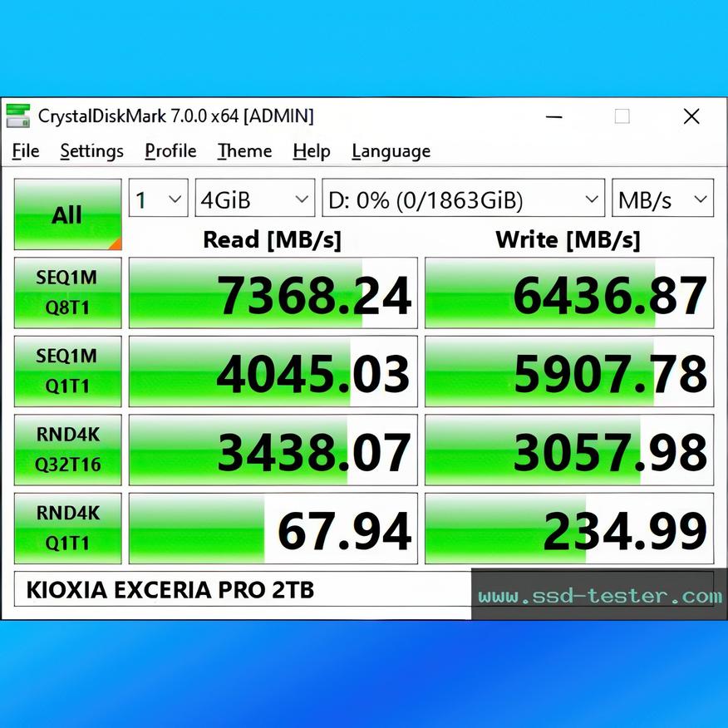Image resolution: width=728 pixels, height=728 pixels.
Task: Select the 4045.03 read result value
Action: 273,371
